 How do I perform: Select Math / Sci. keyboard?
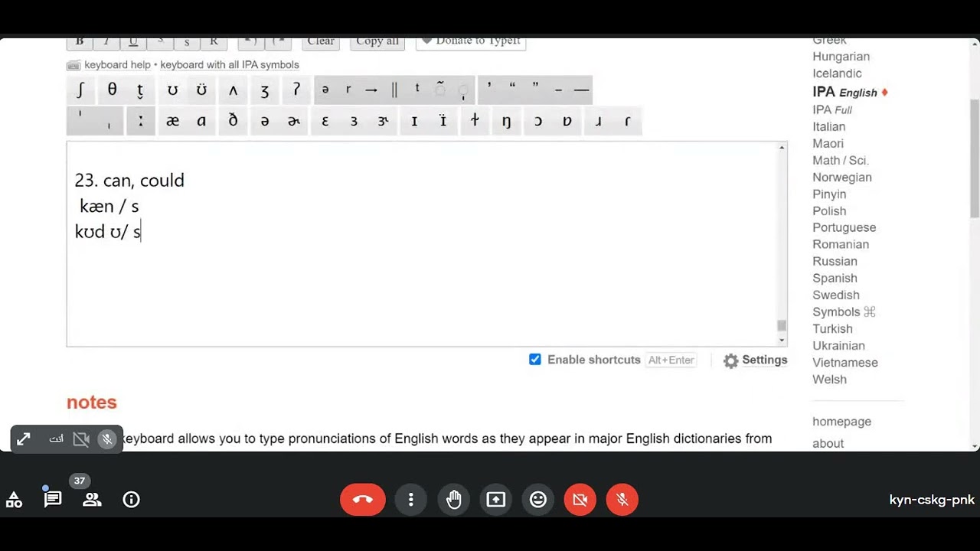(x=841, y=161)
